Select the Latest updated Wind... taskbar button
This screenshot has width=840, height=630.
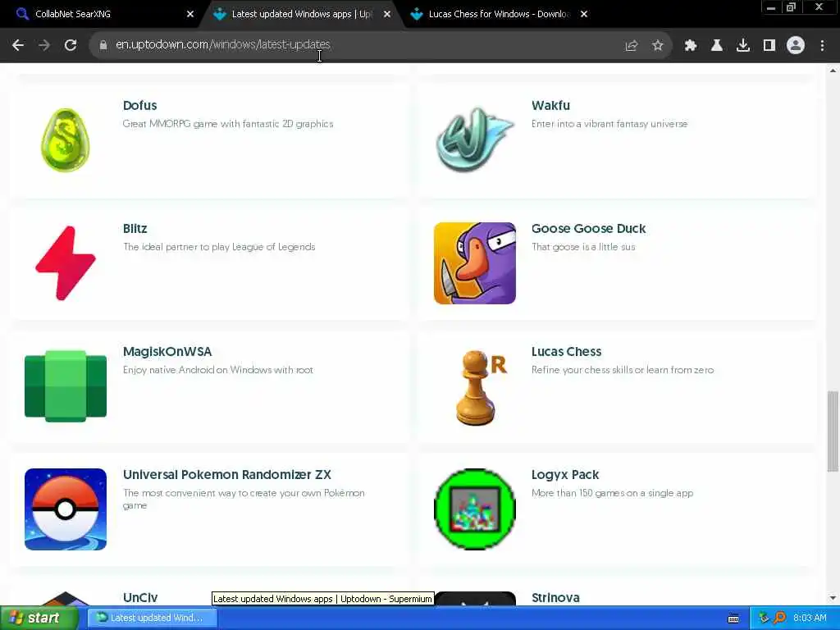coord(152,618)
